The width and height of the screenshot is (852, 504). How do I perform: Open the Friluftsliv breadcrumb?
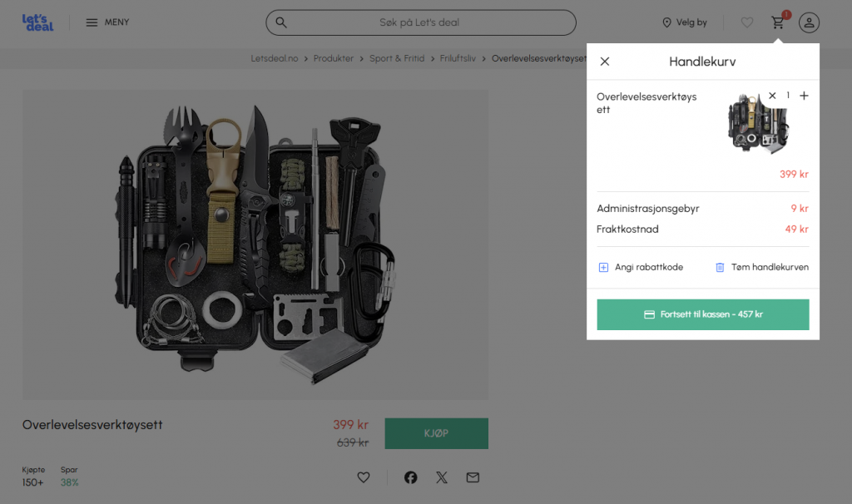[458, 58]
